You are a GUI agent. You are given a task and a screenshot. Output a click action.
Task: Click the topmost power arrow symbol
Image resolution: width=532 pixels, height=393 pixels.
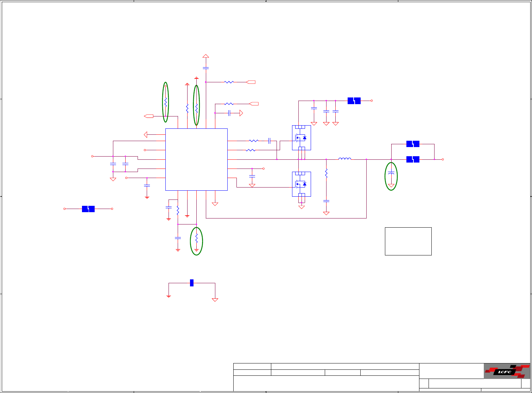tap(206, 56)
